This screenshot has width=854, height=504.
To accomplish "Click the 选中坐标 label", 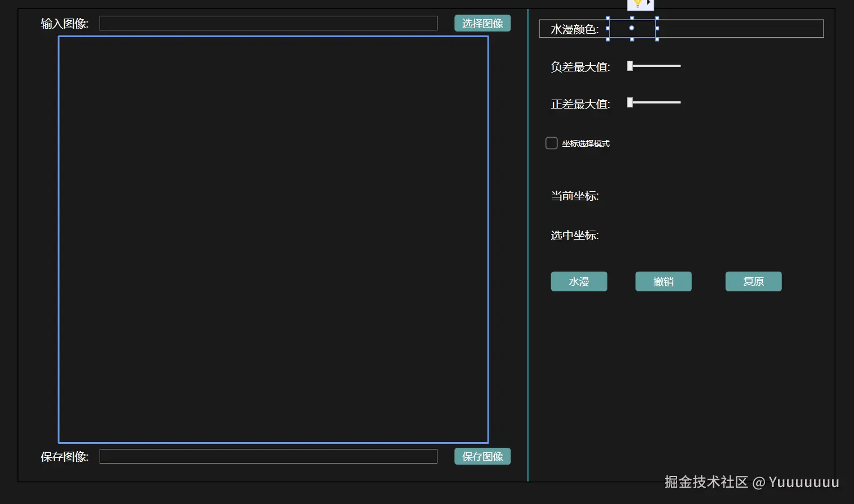I will pos(575,235).
